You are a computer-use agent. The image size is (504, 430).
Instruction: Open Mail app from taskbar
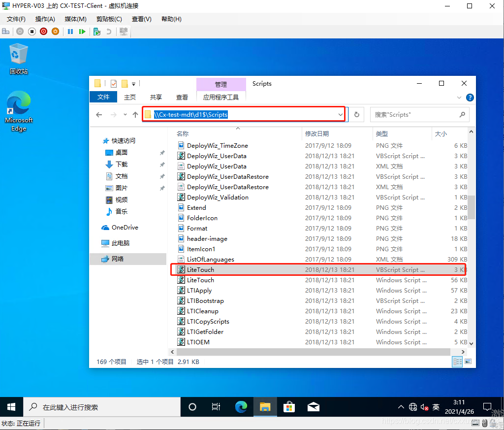[x=314, y=407]
